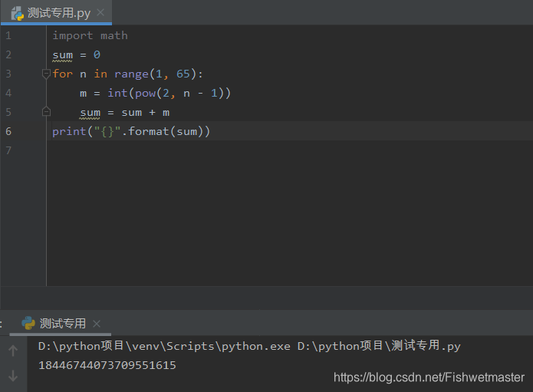Switch to the 测试专用 run tab
533x392 pixels.
61,323
